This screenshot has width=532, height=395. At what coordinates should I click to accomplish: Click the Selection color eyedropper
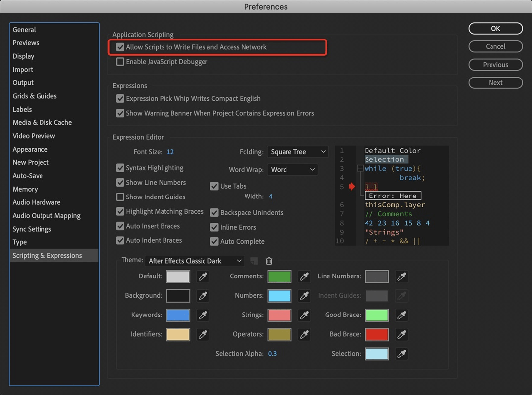(402, 354)
